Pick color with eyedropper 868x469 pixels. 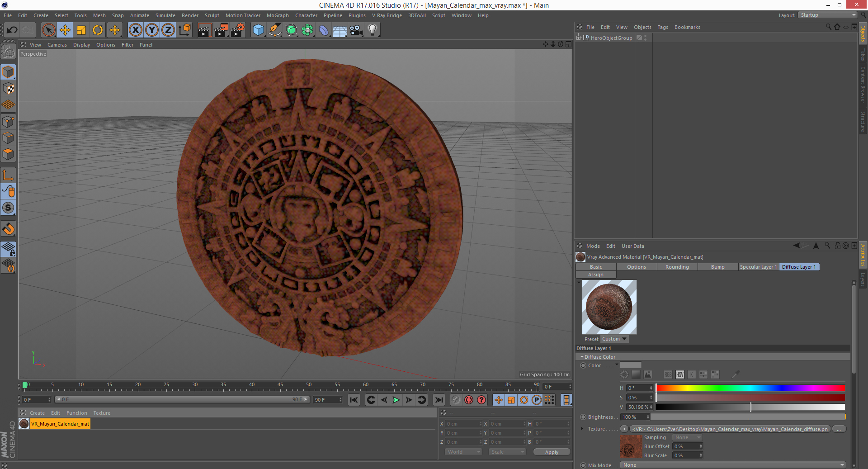736,374
